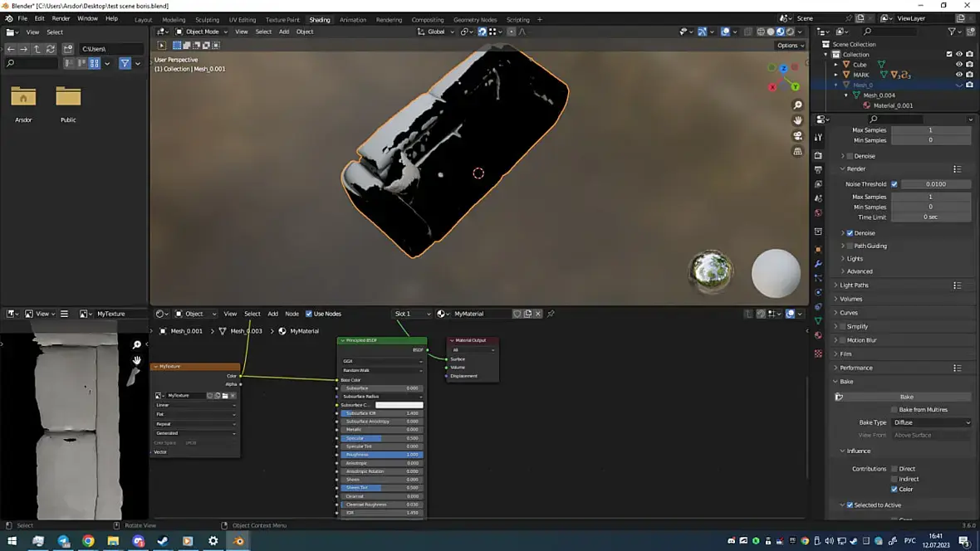Image resolution: width=980 pixels, height=551 pixels.
Task: Open the Slot 1 material slot dropdown
Action: pos(412,314)
